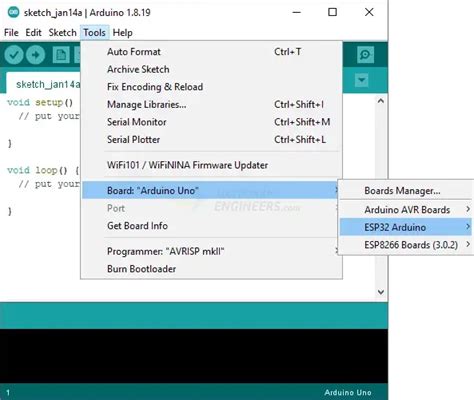Close the Arduino window
The height and width of the screenshot is (400, 474).
[x=369, y=12]
